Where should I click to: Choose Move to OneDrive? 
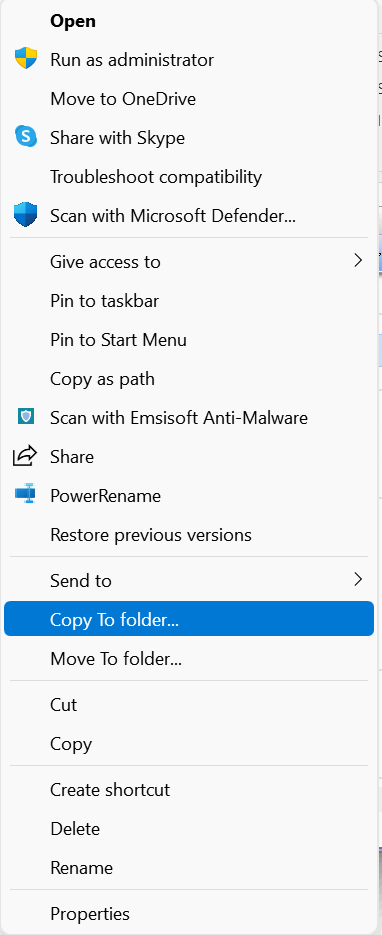(x=189, y=98)
